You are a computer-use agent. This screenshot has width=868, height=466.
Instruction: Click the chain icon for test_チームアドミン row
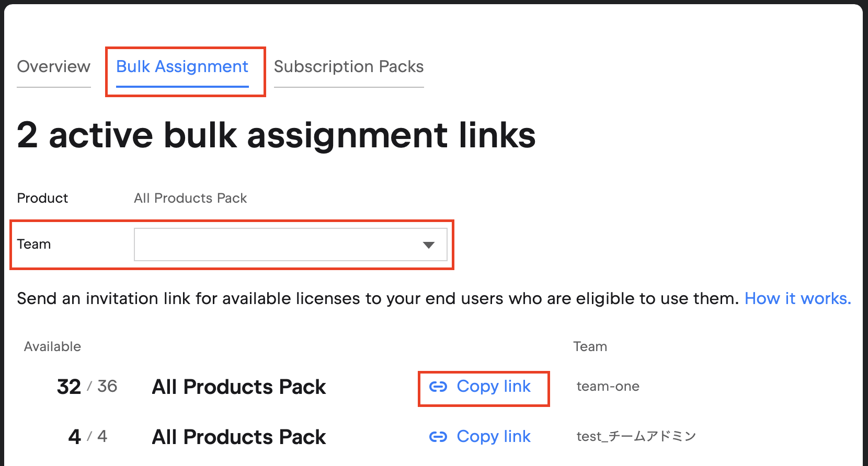tap(438, 437)
